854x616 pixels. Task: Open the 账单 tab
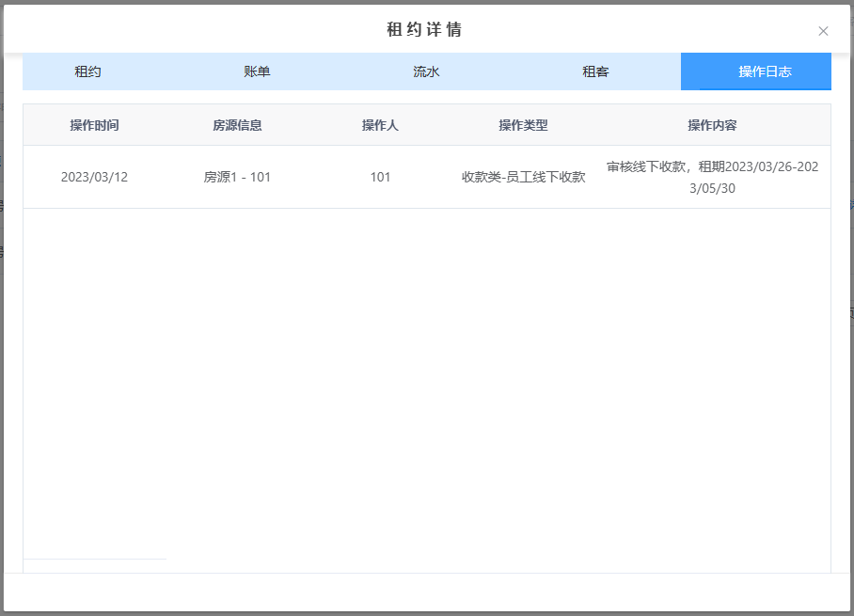click(257, 71)
